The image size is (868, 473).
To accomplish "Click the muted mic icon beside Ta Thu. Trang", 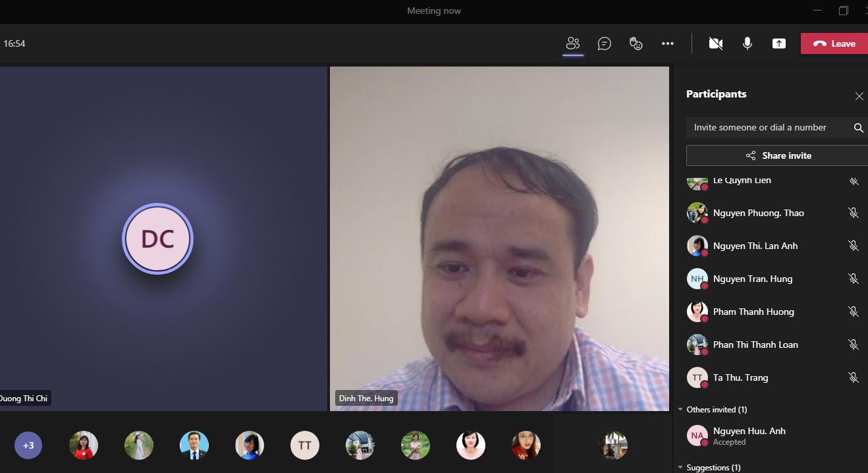I will (x=854, y=377).
